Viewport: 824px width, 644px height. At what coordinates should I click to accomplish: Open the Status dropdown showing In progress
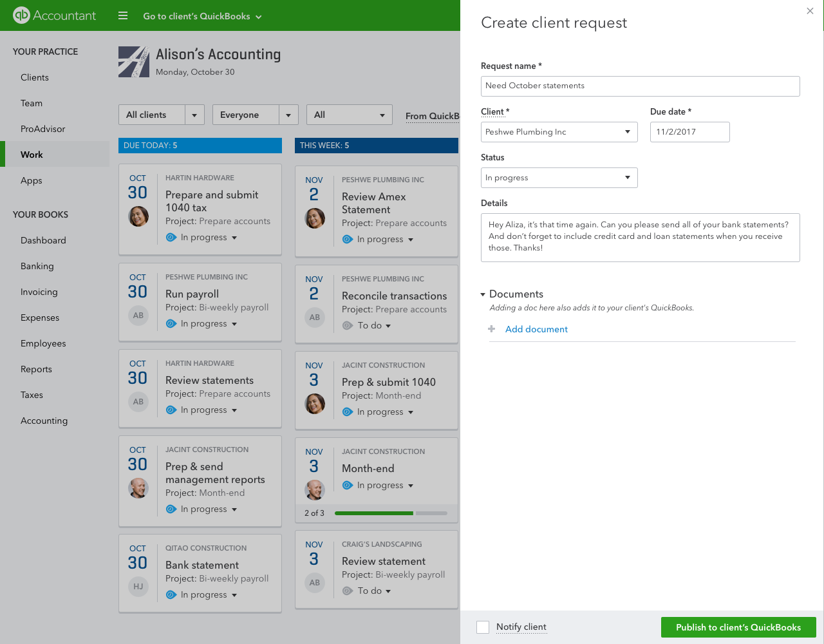(559, 178)
